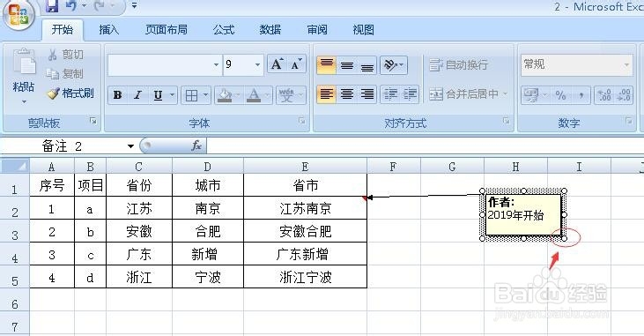
Task: Align text right
Action: pos(367,94)
